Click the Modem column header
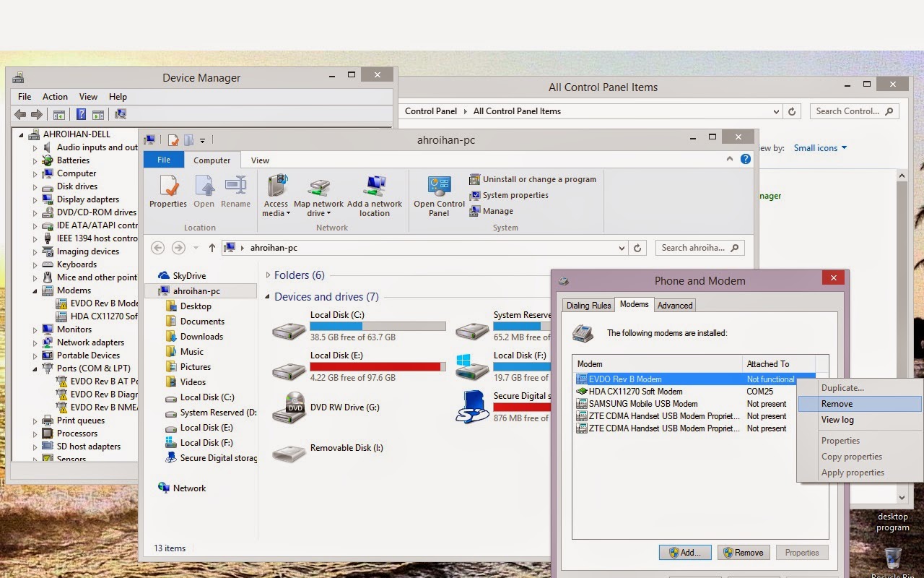Screen dimensions: 924x578 click(658, 364)
